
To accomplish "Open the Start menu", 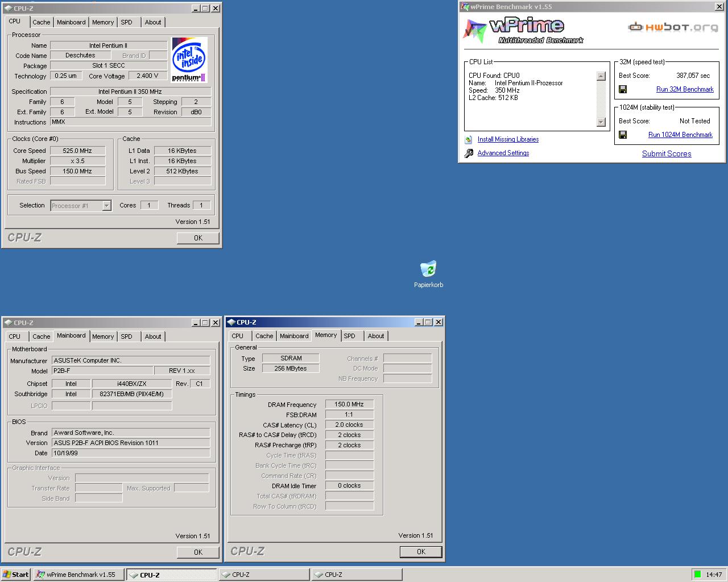I will tap(15, 575).
